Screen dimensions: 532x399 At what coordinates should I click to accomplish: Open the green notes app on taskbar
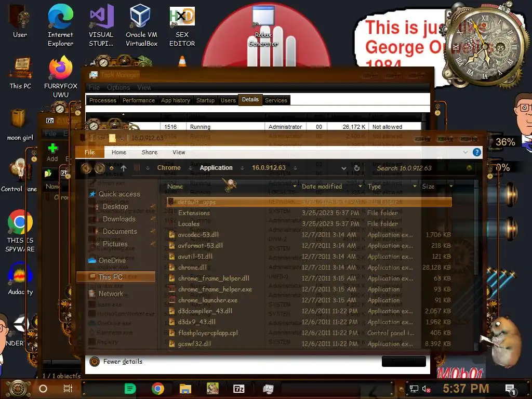point(130,389)
